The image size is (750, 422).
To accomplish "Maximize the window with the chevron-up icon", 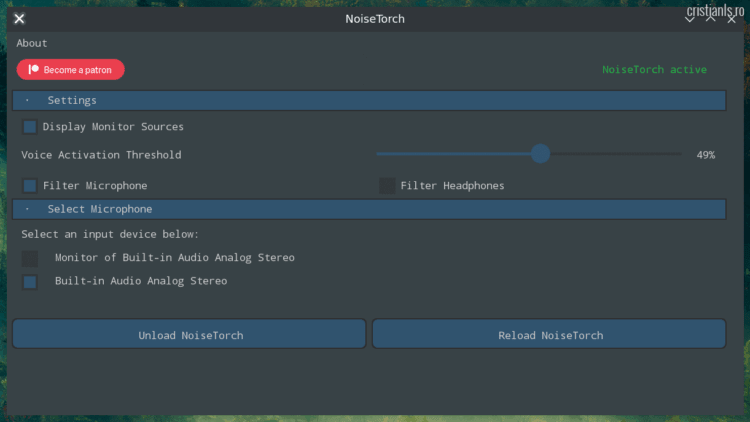I will (710, 19).
